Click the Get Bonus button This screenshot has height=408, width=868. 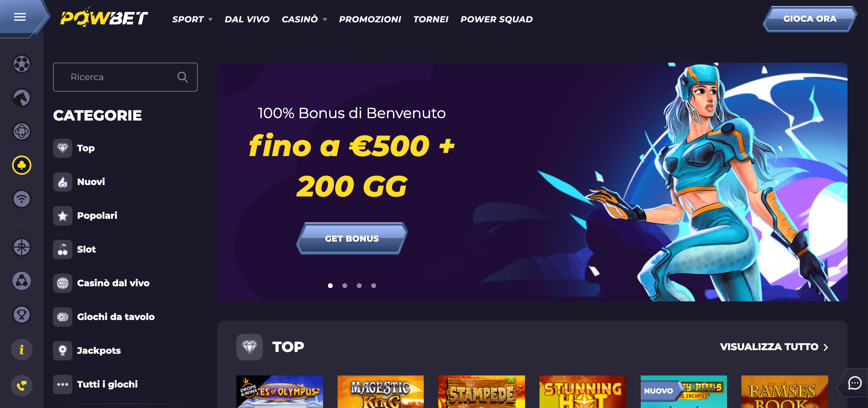coord(352,239)
